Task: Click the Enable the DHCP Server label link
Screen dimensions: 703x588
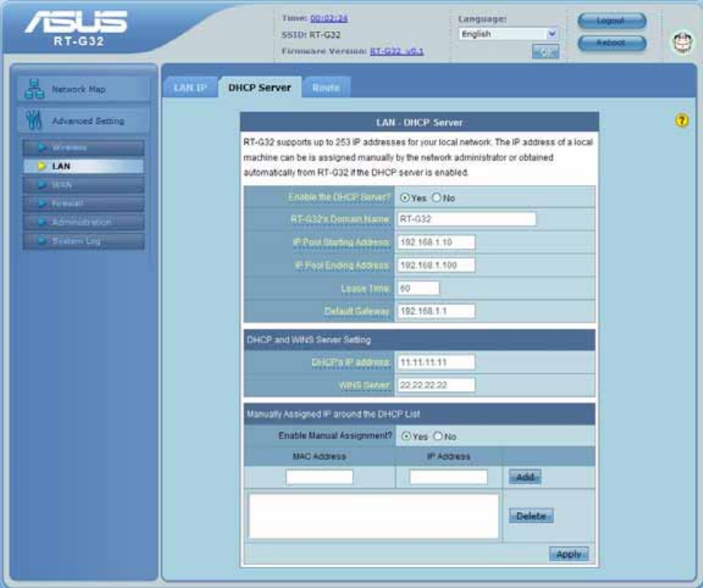Action: pos(339,197)
